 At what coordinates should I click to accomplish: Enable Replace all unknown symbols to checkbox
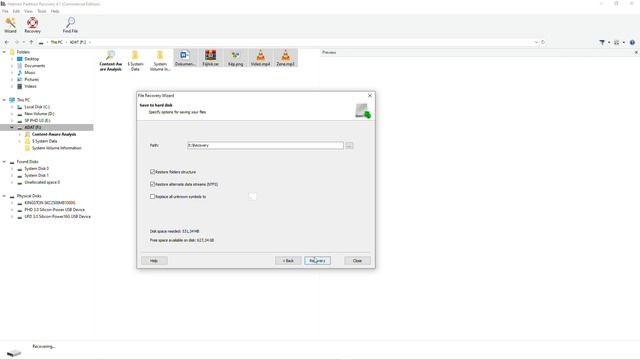pyautogui.click(x=152, y=196)
